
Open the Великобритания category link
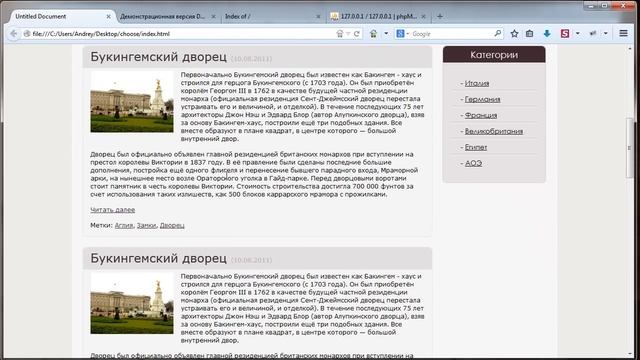[x=494, y=131]
